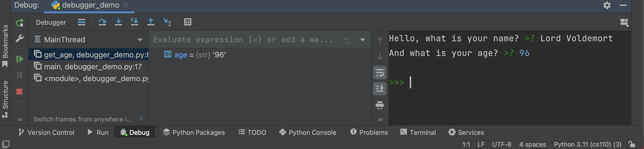
Task: Expand hidden console actions with chevrons
Action: [x=380, y=119]
